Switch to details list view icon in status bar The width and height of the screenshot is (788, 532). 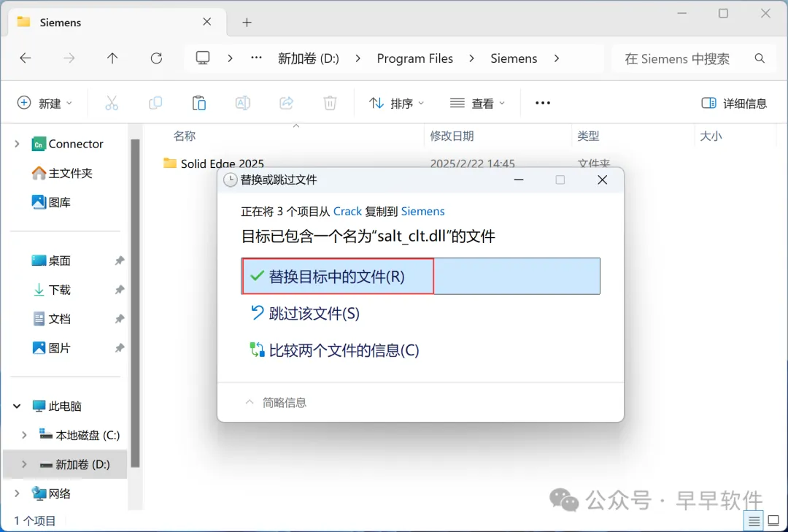(754, 521)
